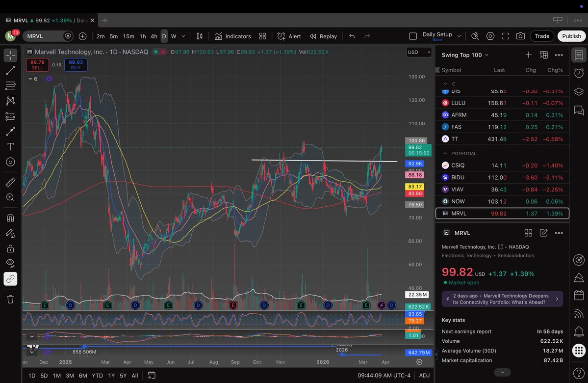Select the Measure ruler tool
The height and width of the screenshot is (383, 588).
pos(10,182)
